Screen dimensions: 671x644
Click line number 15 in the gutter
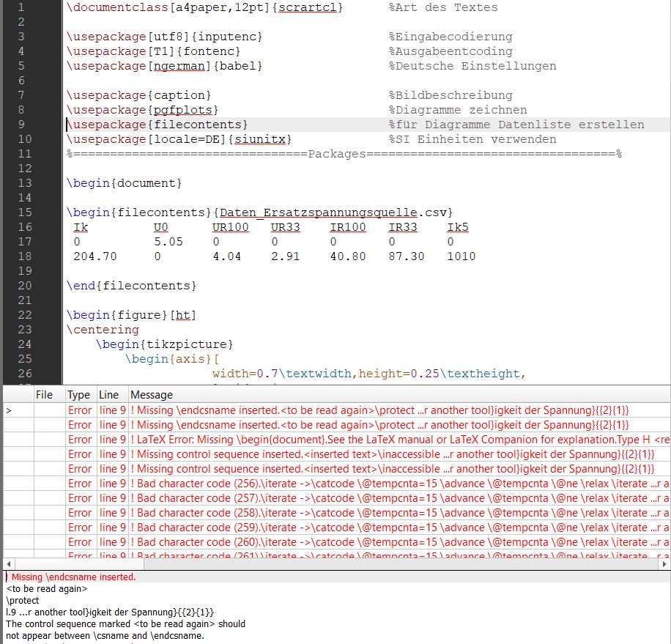click(24, 212)
